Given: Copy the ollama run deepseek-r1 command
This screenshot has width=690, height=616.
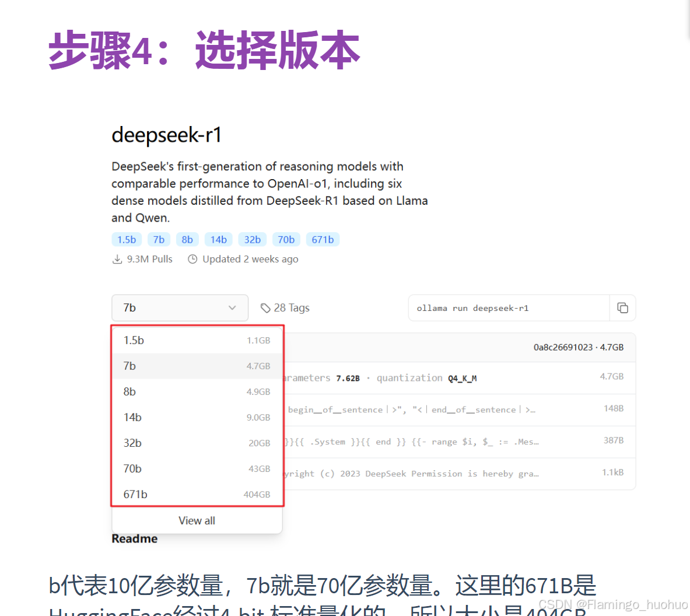Looking at the screenshot, I should (623, 307).
